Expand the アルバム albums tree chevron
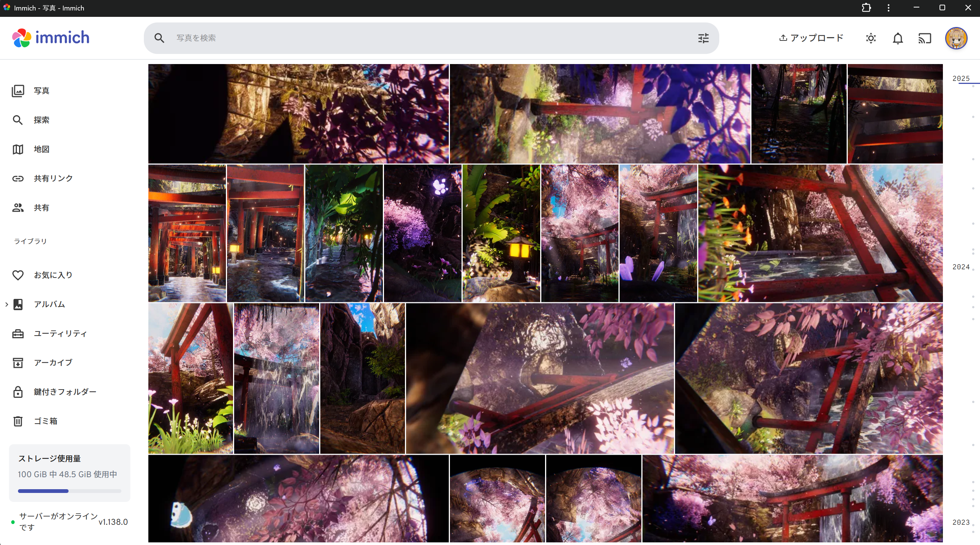 (6, 304)
